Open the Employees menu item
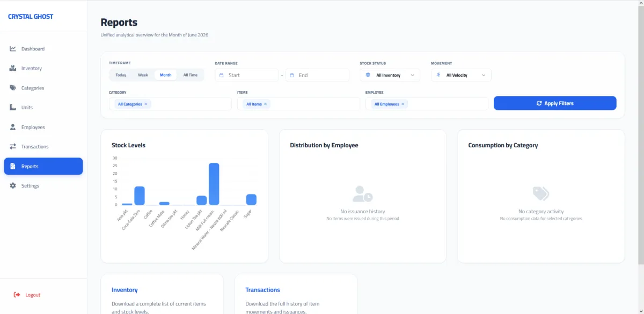644x314 pixels. click(x=43, y=127)
